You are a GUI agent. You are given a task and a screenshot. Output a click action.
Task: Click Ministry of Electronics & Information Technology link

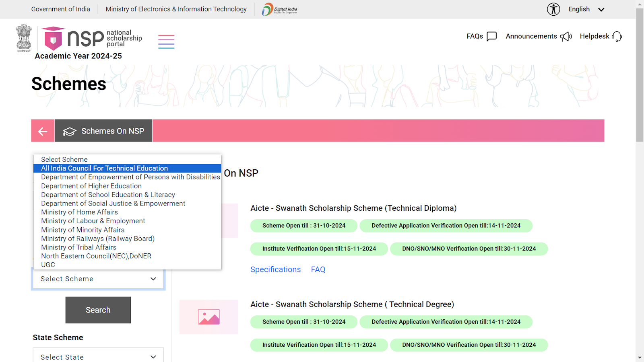tap(176, 9)
